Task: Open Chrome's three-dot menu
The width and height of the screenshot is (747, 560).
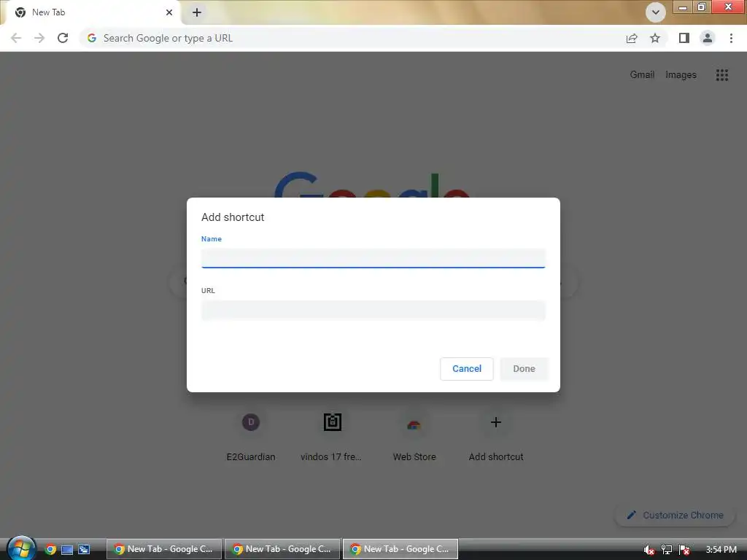Action: point(731,38)
